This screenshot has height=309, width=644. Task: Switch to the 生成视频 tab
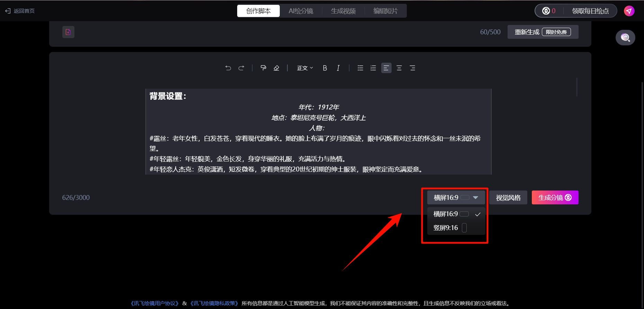[343, 11]
